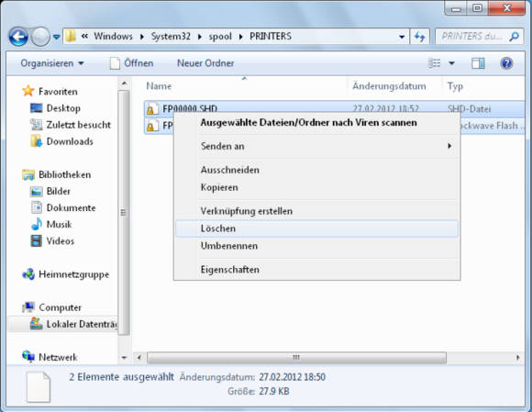Click the Musik note icon
Image resolution: width=532 pixels, height=412 pixels.
[37, 224]
